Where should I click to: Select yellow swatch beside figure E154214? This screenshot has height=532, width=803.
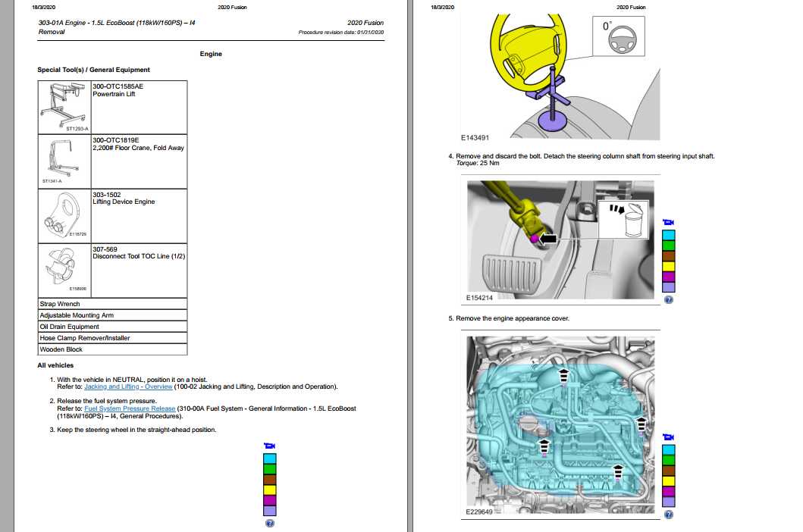[669, 266]
